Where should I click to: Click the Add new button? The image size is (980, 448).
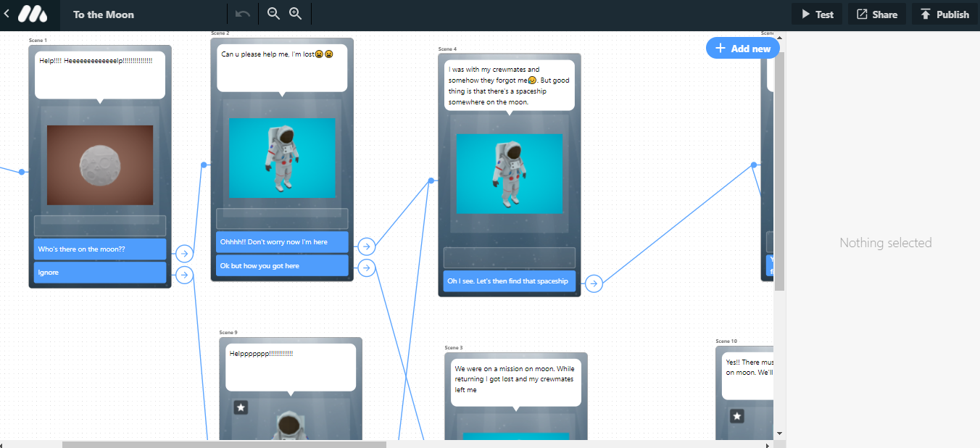[743, 48]
